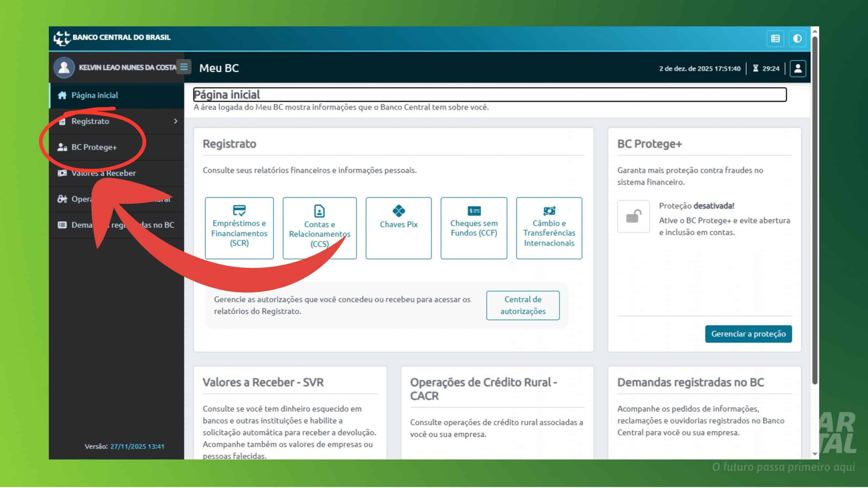This screenshot has height=488, width=868.
Task: Open Central de autorizações
Action: pyautogui.click(x=522, y=305)
